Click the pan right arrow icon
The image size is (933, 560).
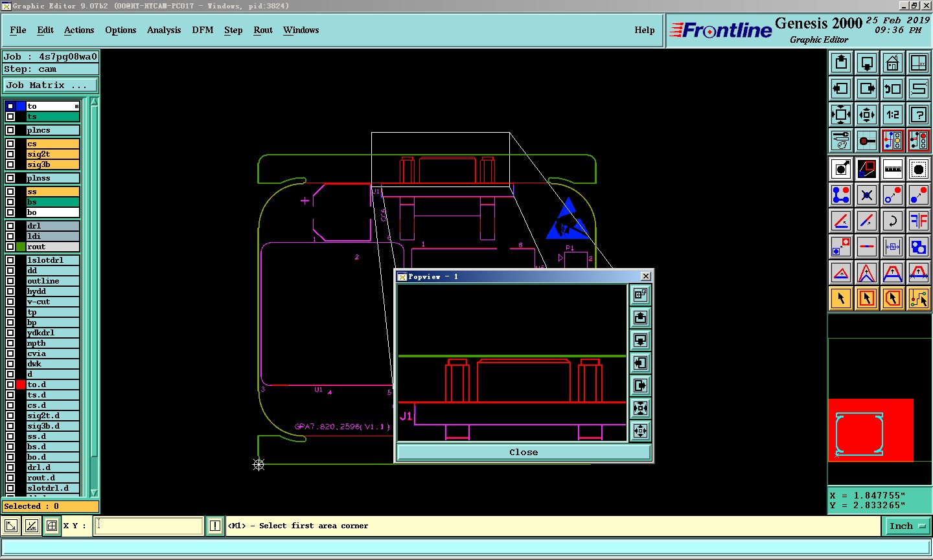pyautogui.click(x=867, y=89)
